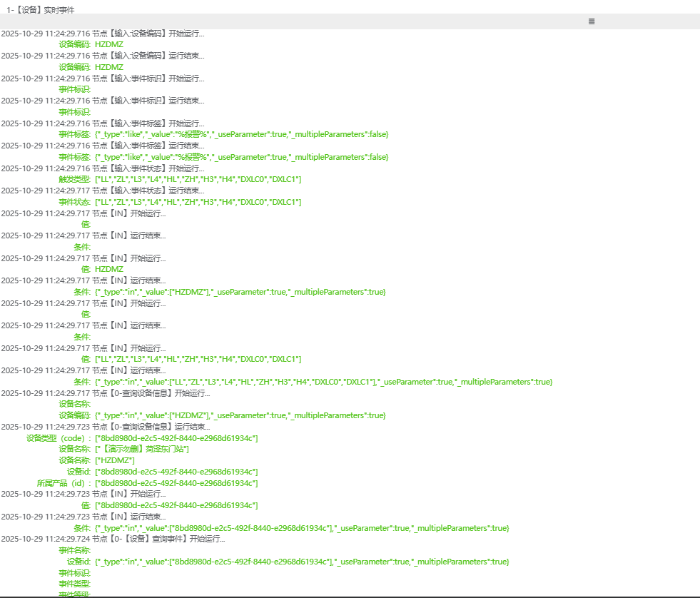The height and width of the screenshot is (598, 700).
Task: Select the 【输入:设备编码】运行结束 log entry
Action: point(103,56)
